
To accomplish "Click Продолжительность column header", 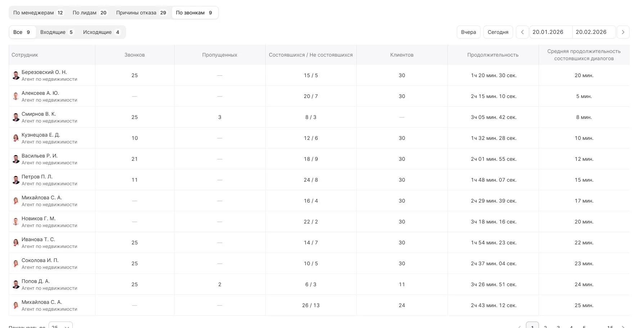I will coord(493,55).
